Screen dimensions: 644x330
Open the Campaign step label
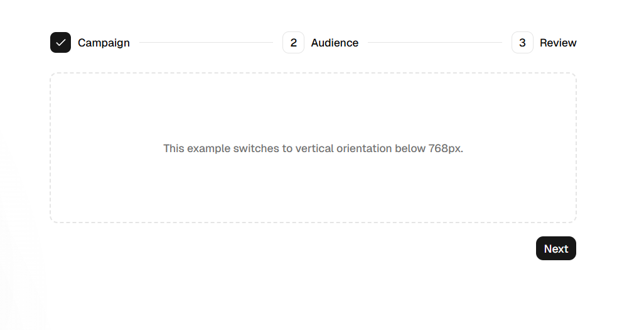point(104,43)
